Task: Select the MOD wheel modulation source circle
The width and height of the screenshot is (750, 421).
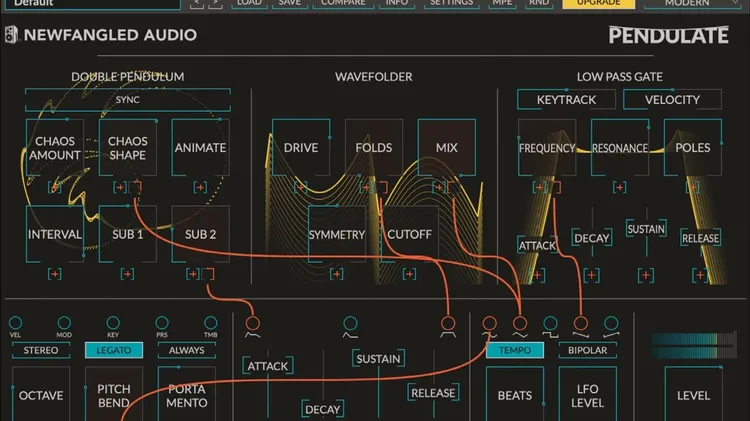Action: [x=64, y=323]
